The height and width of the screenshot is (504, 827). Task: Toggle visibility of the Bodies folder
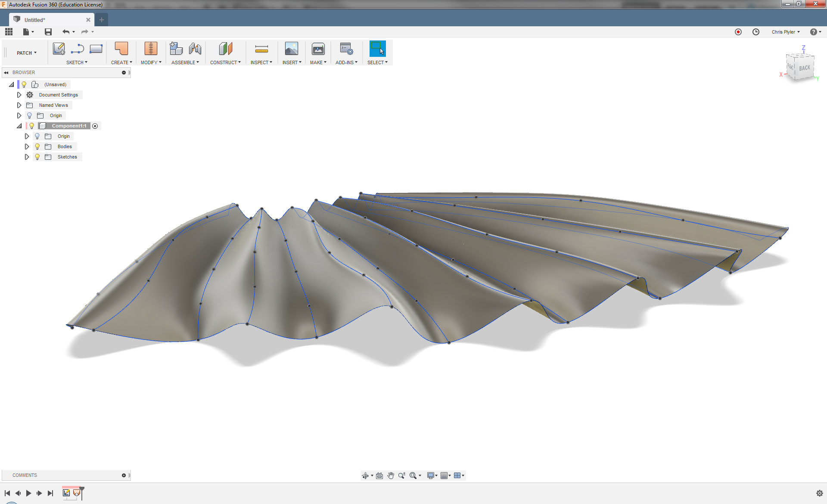37,146
